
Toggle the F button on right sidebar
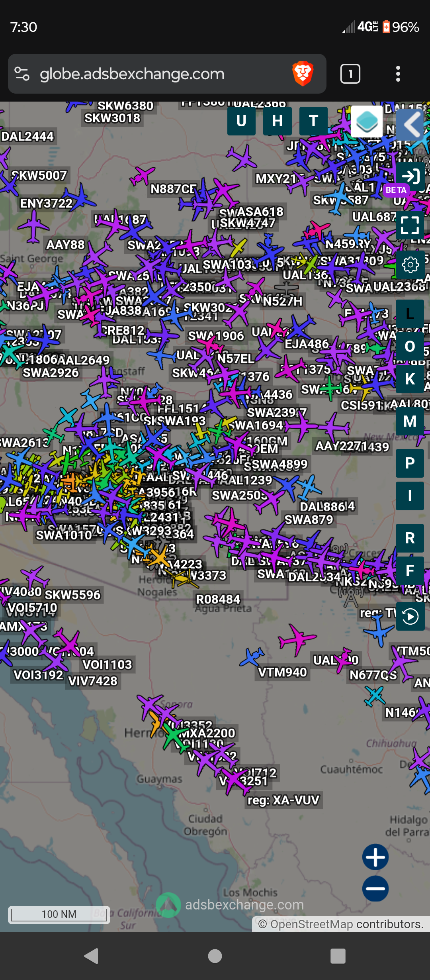410,571
